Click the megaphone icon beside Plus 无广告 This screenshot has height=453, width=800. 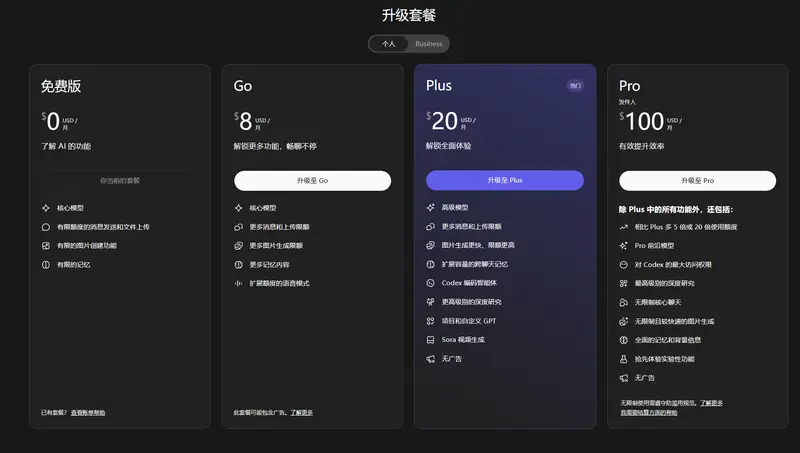(431, 359)
